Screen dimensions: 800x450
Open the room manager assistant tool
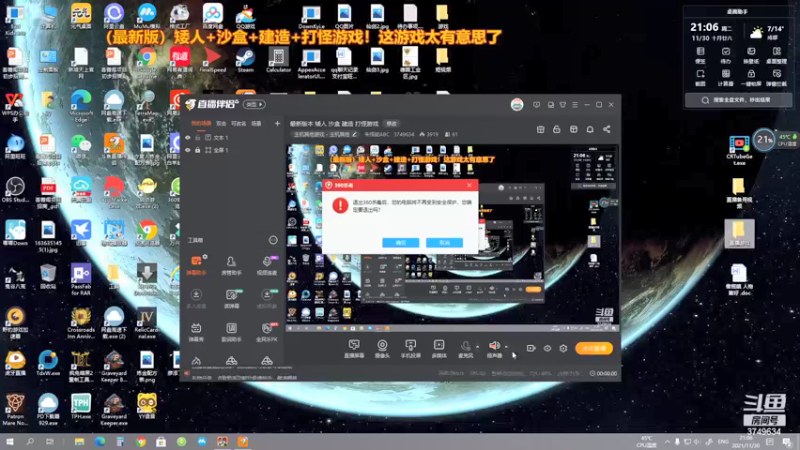(231, 265)
